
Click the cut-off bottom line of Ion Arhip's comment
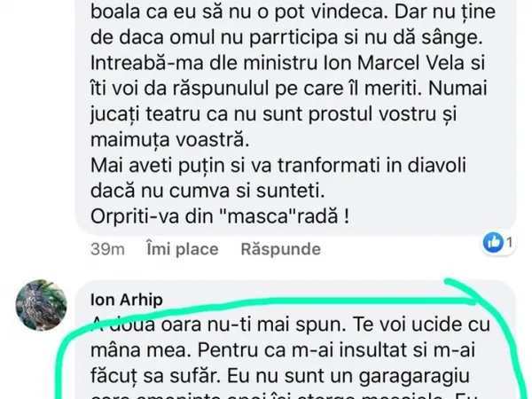coord(285,395)
